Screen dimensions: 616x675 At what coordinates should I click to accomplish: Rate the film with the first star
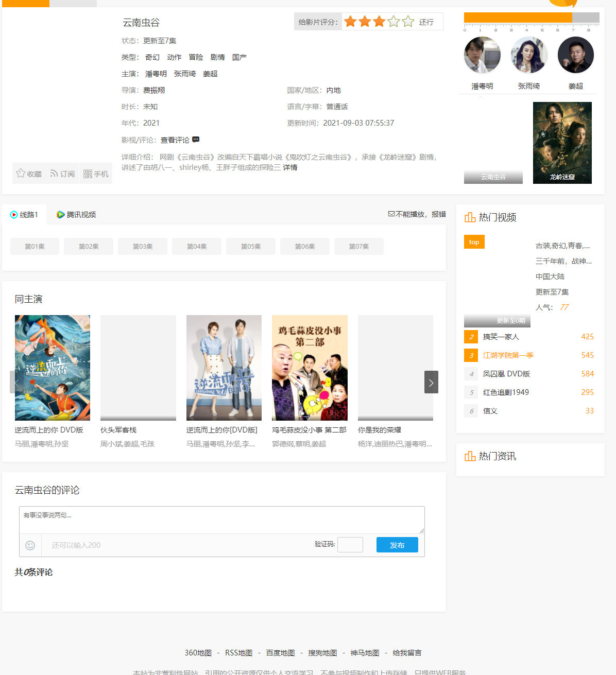click(x=351, y=22)
